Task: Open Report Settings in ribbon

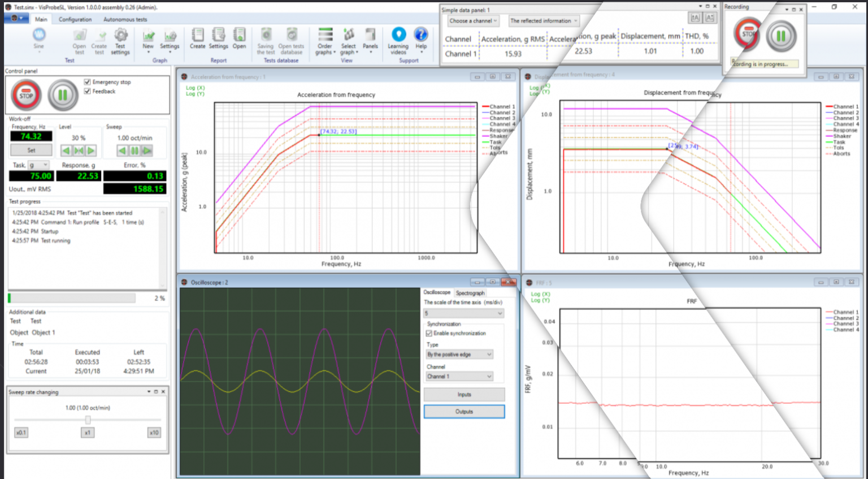Action: (219, 38)
